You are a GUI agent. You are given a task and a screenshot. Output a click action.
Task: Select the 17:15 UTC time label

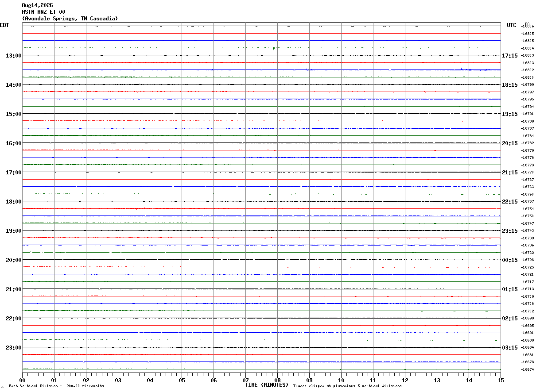point(510,55)
